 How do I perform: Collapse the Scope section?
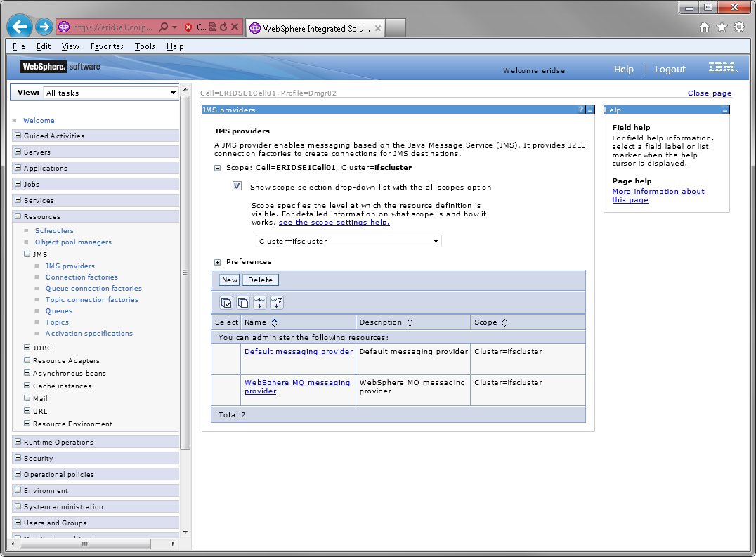click(217, 168)
